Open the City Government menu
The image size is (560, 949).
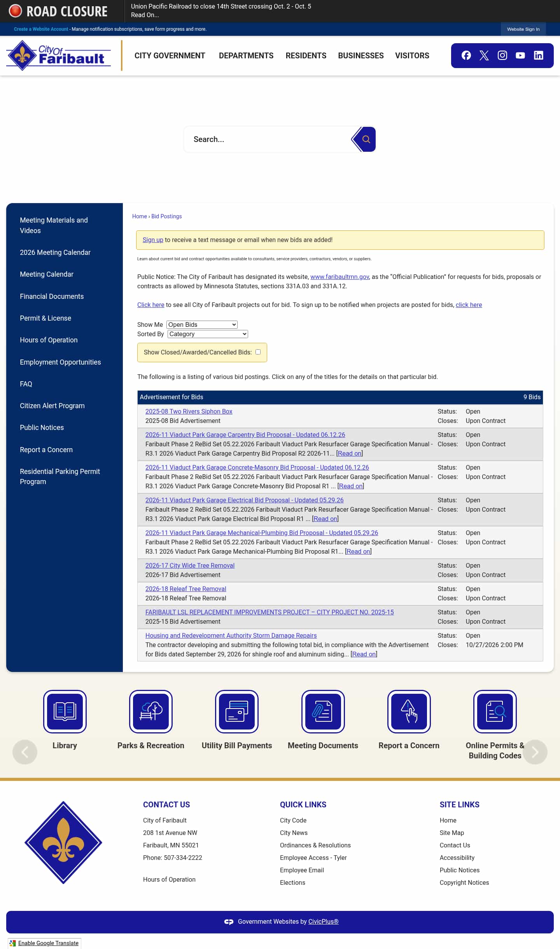click(x=170, y=56)
